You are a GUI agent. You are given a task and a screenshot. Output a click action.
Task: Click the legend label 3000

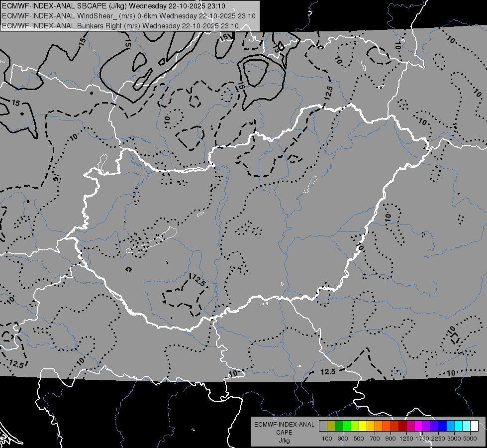[454, 439]
